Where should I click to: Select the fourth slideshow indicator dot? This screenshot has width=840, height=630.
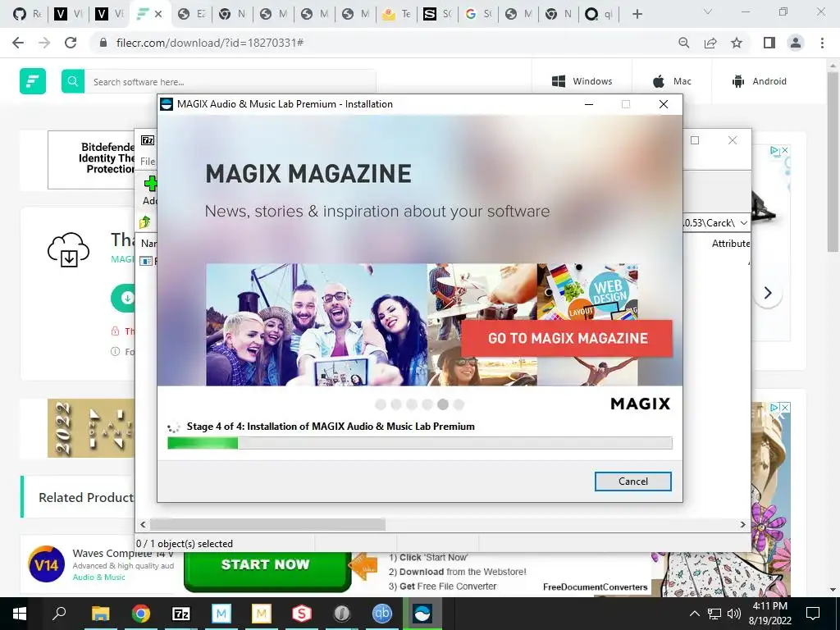pos(427,404)
